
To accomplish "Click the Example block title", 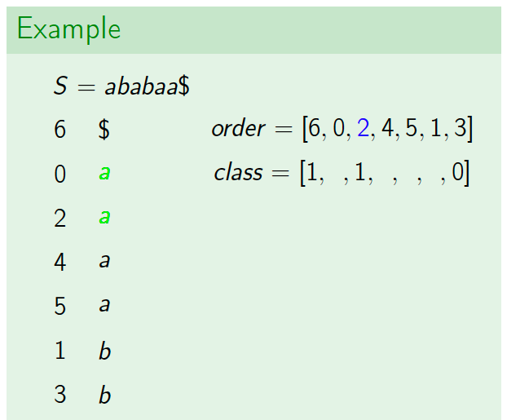I will click(x=68, y=29).
